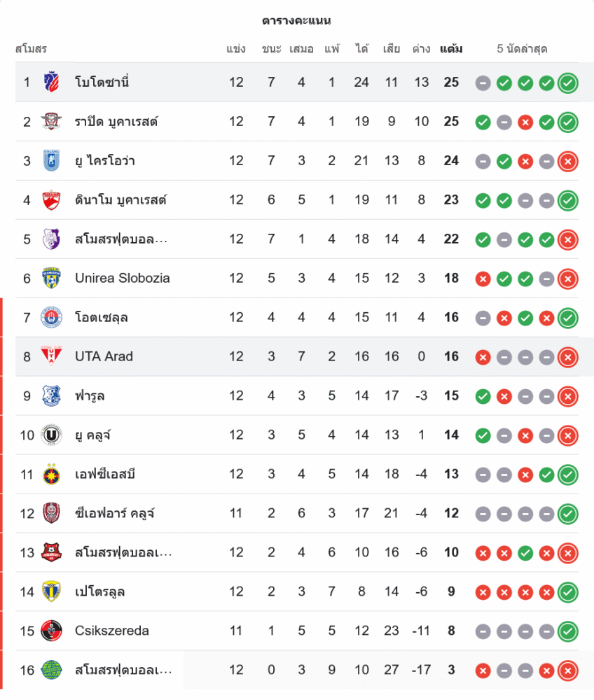Sort by the แต้ม points column header
Screen dimensions: 594x700
click(x=451, y=49)
